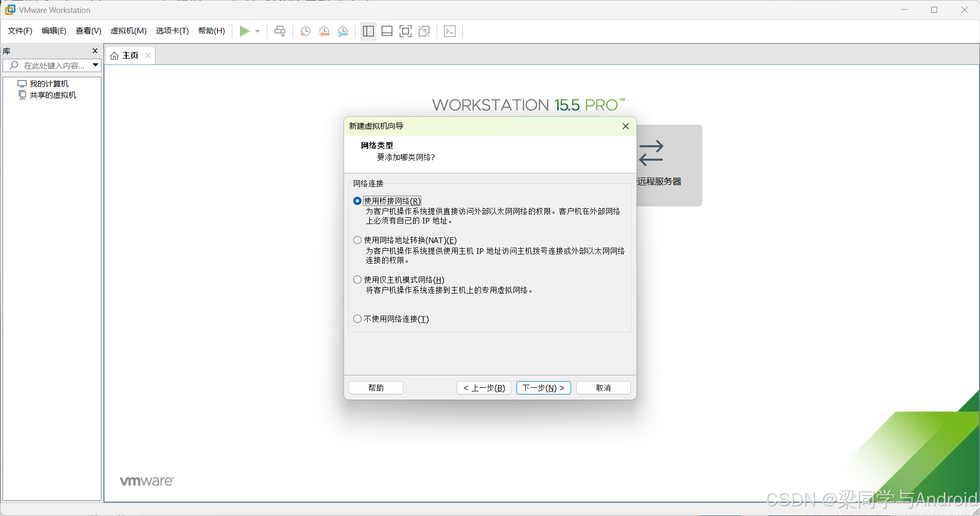Click the home icon on 主页 tab
Viewport: 980px width, 516px height.
114,56
